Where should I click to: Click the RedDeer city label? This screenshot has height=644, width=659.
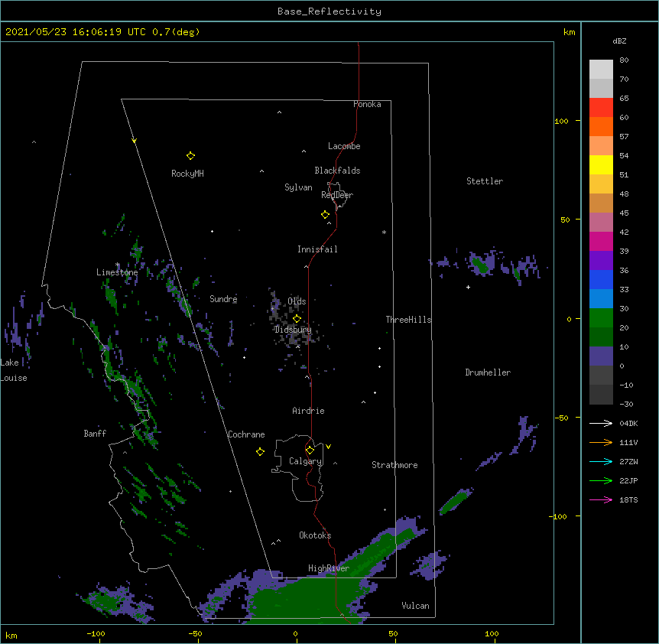[x=337, y=195]
